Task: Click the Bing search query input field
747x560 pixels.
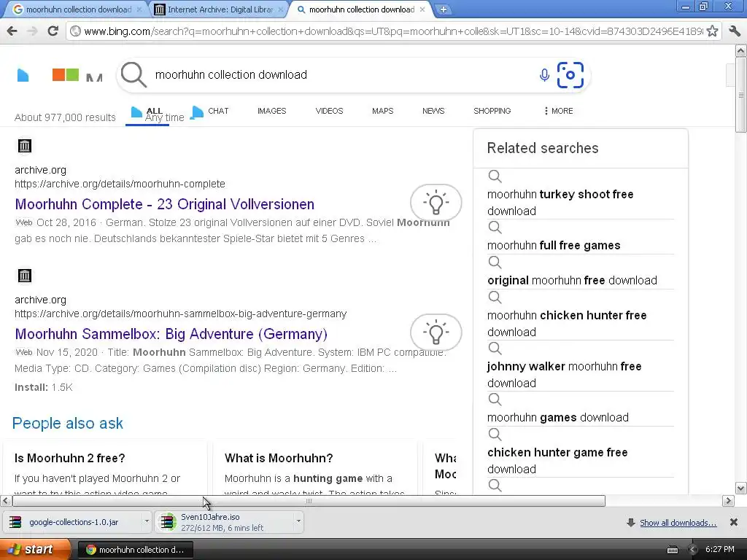Action: (x=343, y=75)
